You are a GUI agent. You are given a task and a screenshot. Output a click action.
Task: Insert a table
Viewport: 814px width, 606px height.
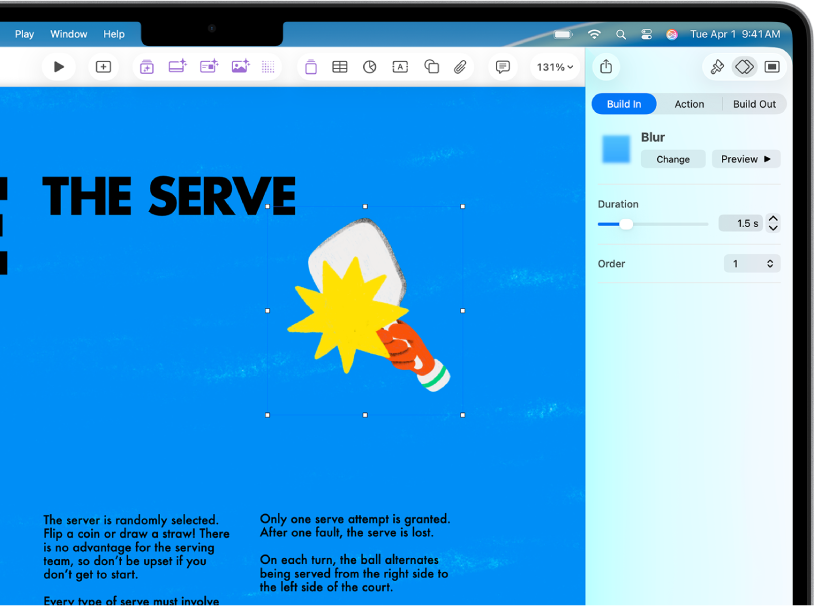[x=339, y=67]
